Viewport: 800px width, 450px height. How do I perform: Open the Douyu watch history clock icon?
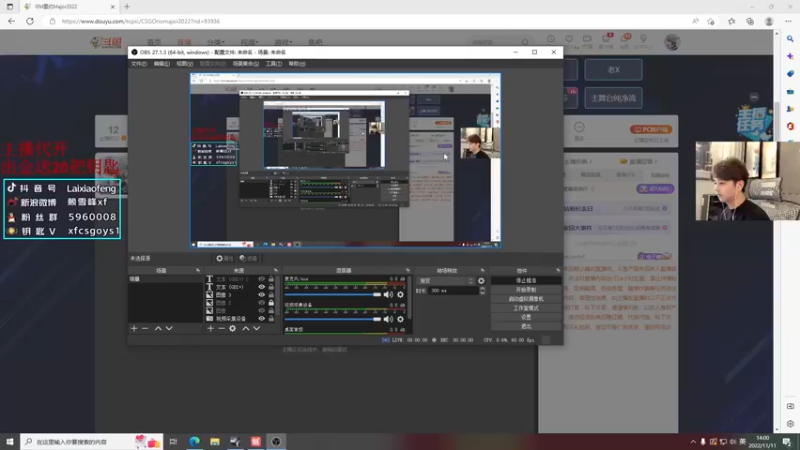click(x=551, y=39)
